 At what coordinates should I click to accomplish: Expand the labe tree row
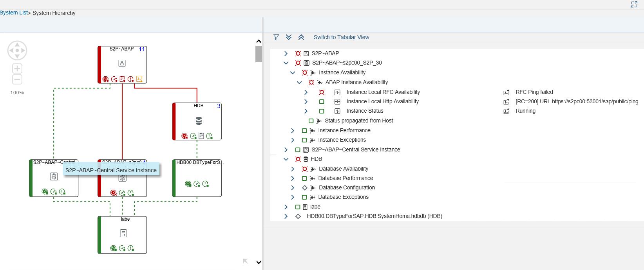point(286,207)
